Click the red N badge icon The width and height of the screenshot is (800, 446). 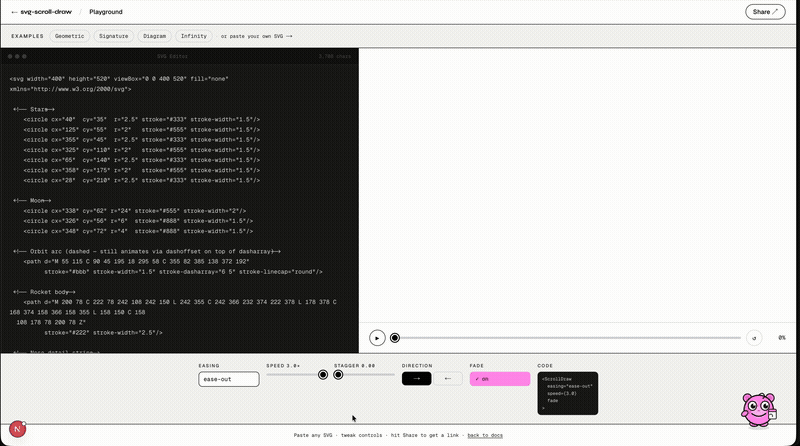(17, 429)
